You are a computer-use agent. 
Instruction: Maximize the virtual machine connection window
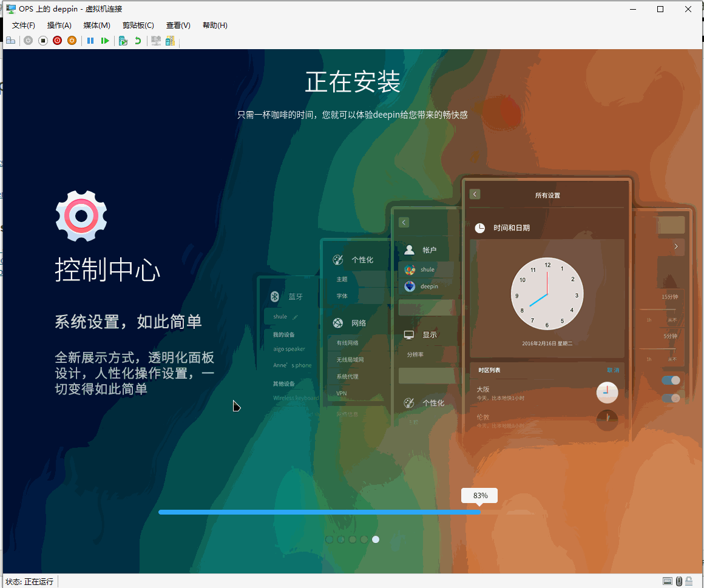click(x=660, y=9)
